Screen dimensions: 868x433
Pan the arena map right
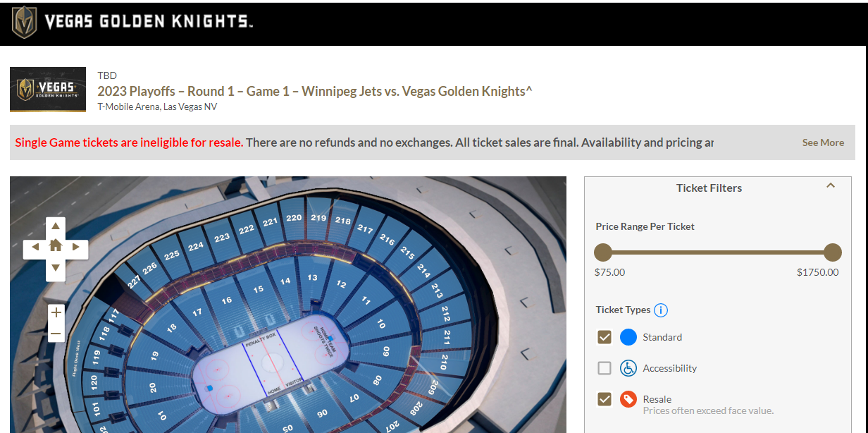pyautogui.click(x=76, y=247)
